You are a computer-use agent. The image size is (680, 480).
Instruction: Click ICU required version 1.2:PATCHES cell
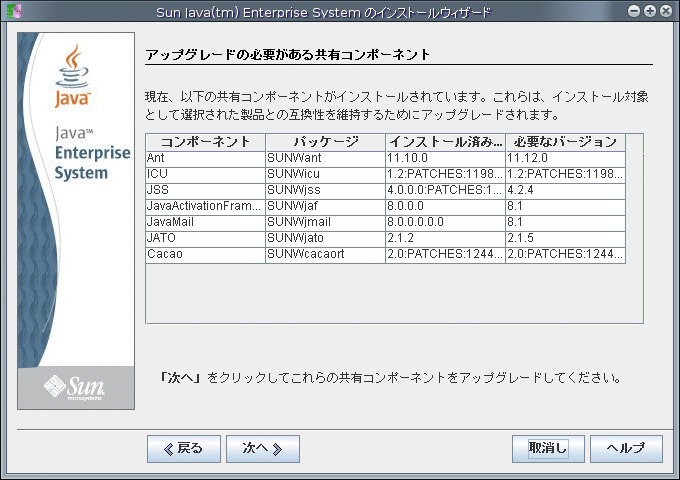(x=566, y=174)
